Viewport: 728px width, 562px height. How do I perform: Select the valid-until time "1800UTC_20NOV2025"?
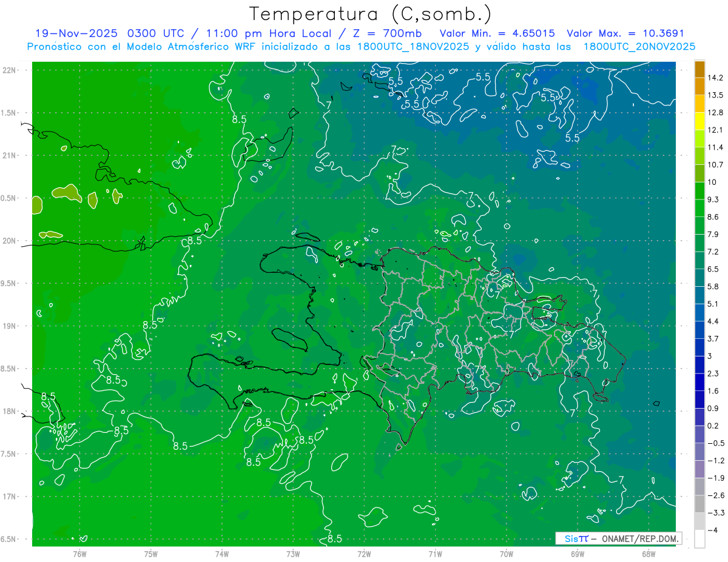click(639, 47)
